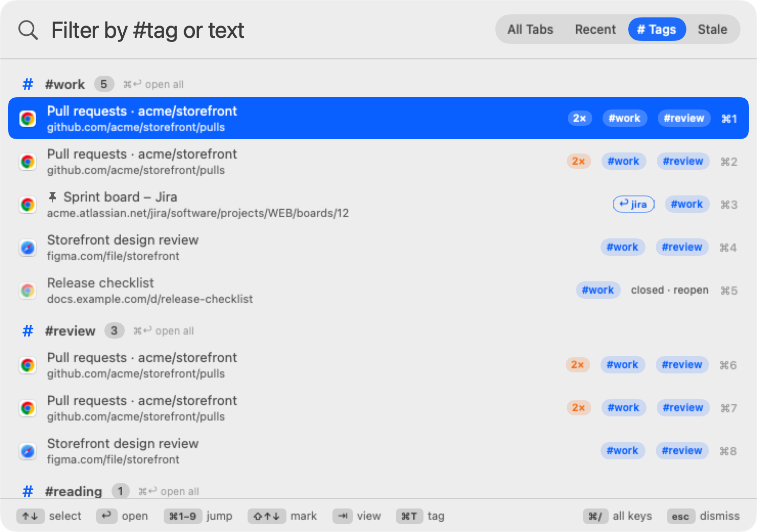
Task: Switch to the Stale view
Action: point(712,29)
